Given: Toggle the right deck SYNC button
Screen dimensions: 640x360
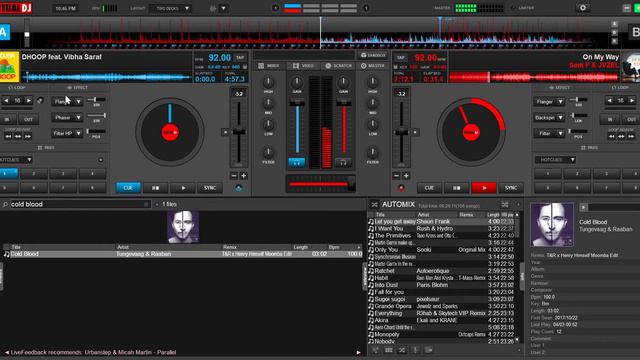Looking at the screenshot, I should (x=511, y=188).
